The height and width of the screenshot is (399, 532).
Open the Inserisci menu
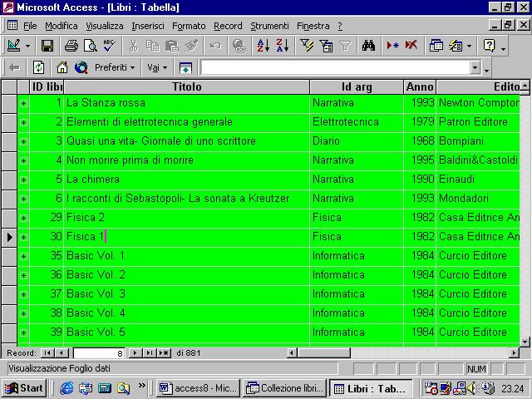148,26
